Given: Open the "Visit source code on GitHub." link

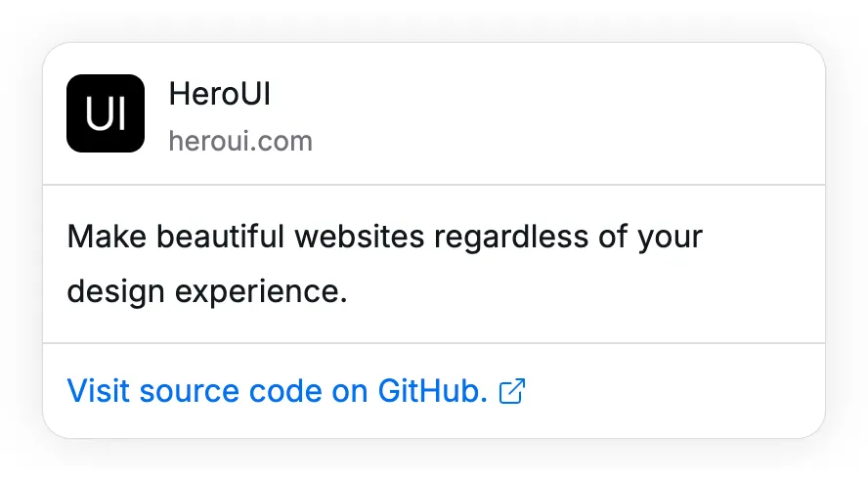Looking at the screenshot, I should click(x=277, y=392).
